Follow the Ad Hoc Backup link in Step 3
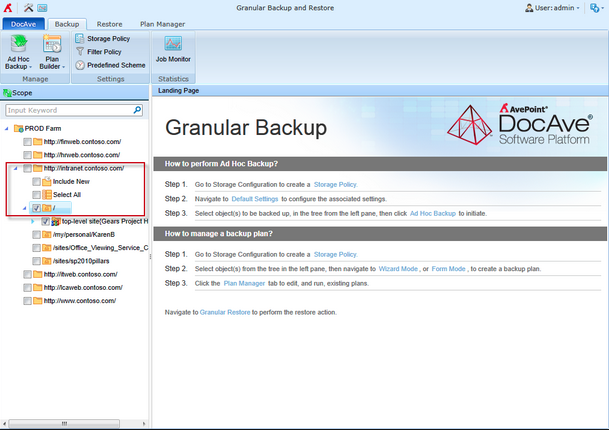The height and width of the screenshot is (430, 609). 433,213
